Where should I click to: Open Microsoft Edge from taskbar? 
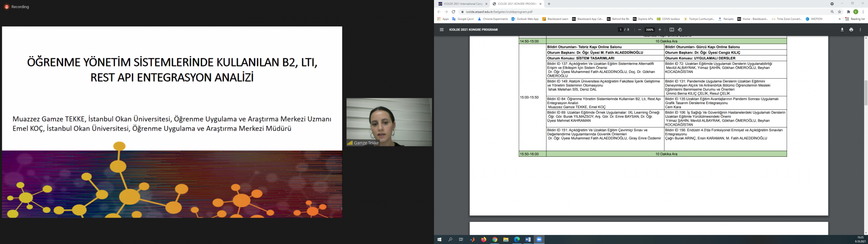517,239
